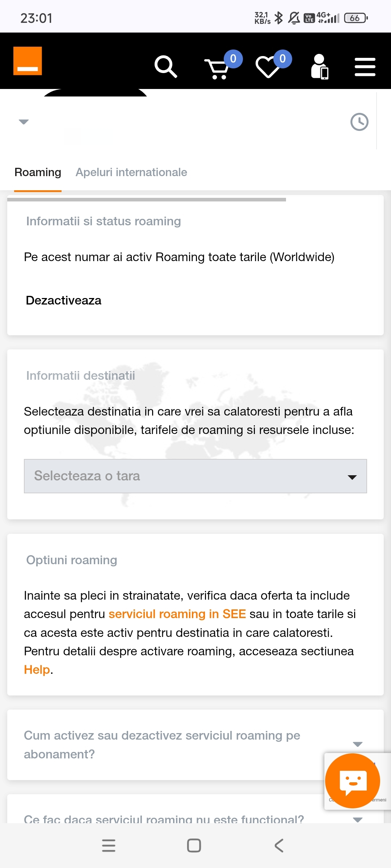Screen dimensions: 391x868
Task: Open the Selecteaza o tara dropdown
Action: [195, 476]
